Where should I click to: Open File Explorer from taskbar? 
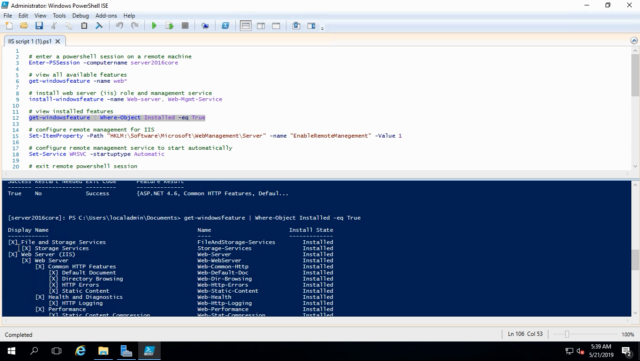point(103,351)
